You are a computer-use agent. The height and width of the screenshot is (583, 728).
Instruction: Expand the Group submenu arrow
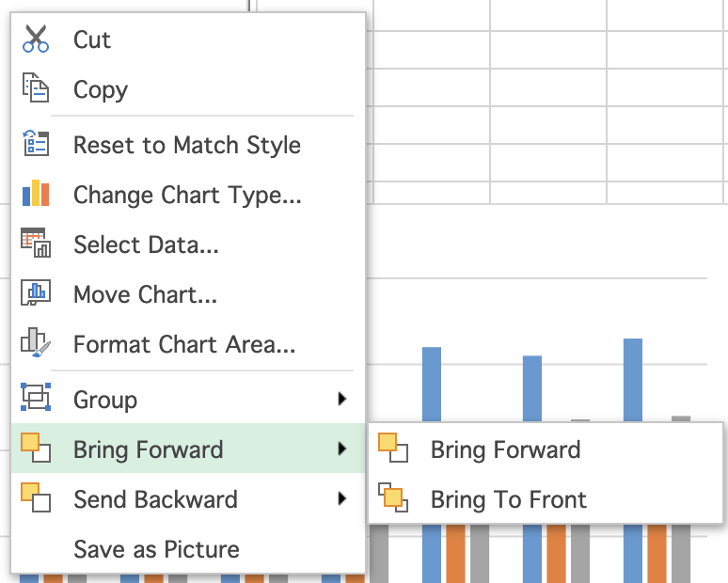click(342, 400)
